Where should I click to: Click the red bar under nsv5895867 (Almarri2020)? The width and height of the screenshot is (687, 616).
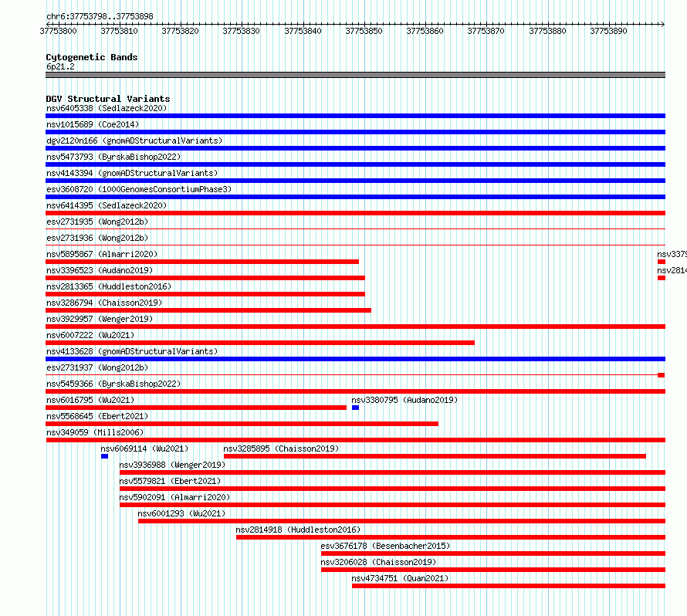(202, 262)
